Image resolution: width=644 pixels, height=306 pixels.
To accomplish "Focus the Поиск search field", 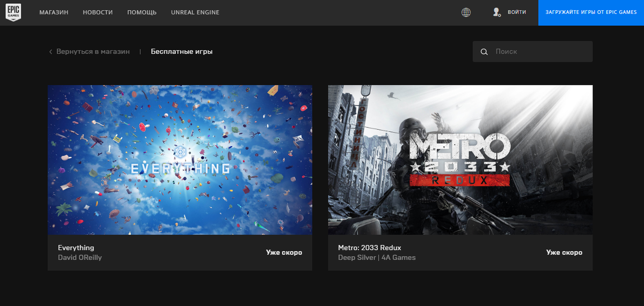I will point(532,52).
